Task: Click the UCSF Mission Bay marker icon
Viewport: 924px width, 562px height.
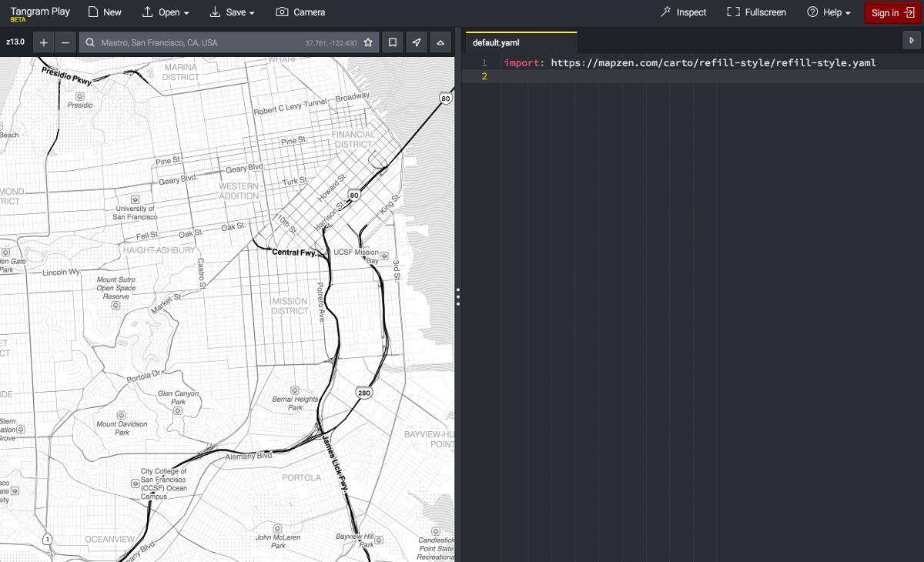Action: tap(385, 256)
